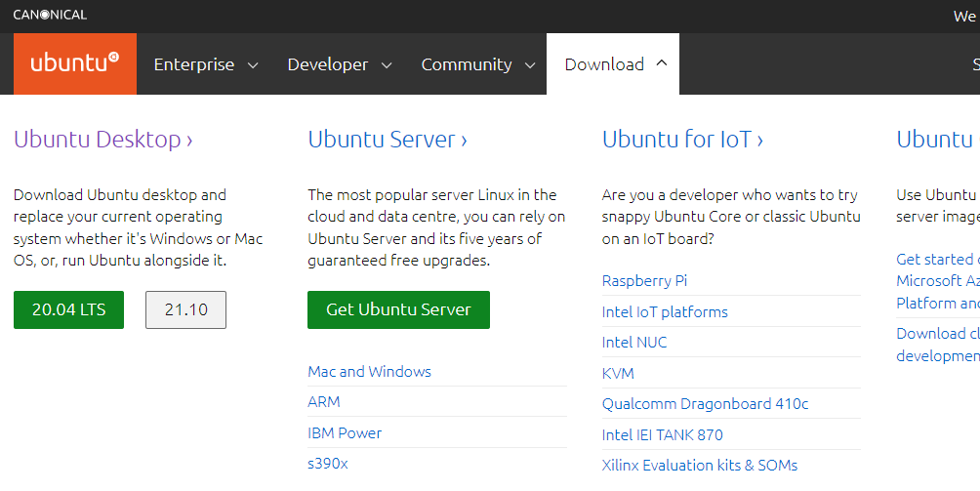The image size is (980, 491).
Task: Click the 'Download cl...' cloud link
Action: pyautogui.click(x=938, y=345)
